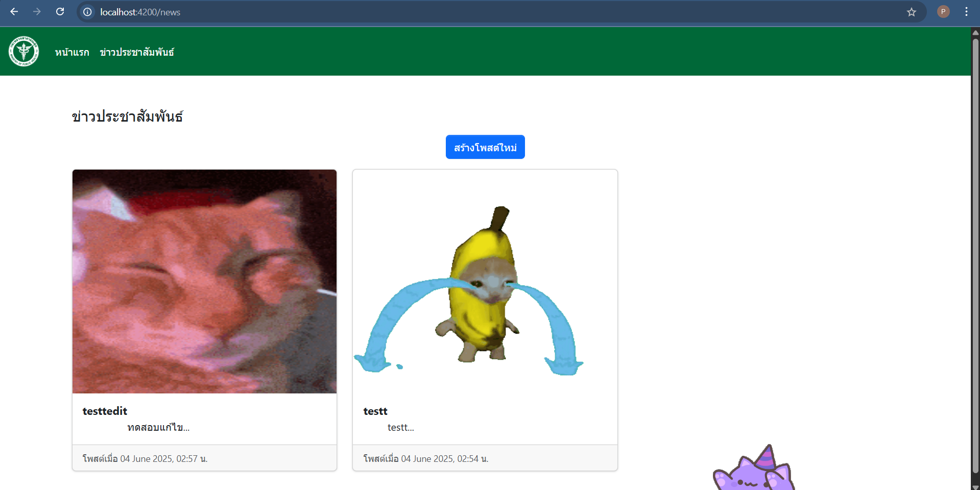
Task: Reload the page with the refresh icon
Action: 60,12
